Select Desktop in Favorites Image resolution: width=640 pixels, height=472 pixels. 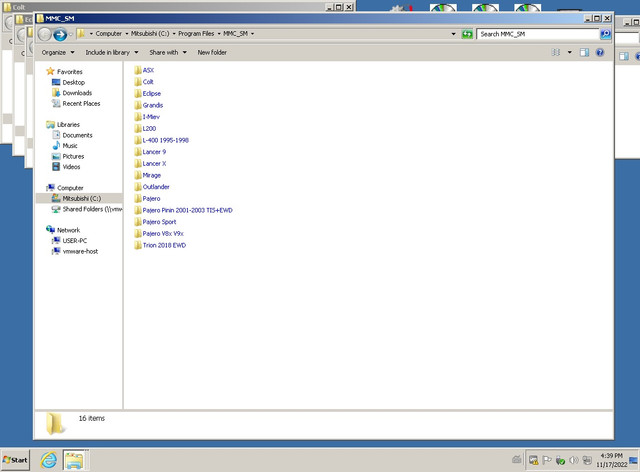click(73, 82)
